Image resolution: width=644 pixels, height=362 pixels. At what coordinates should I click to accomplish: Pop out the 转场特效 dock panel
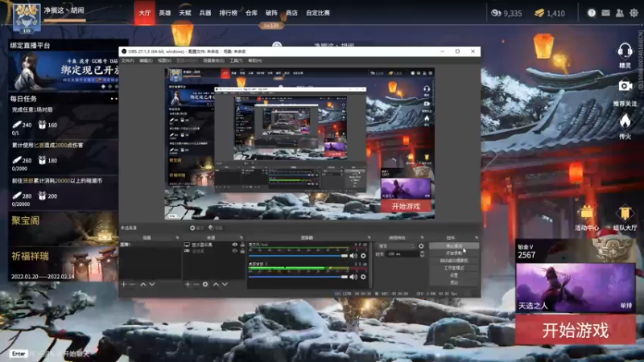422,237
